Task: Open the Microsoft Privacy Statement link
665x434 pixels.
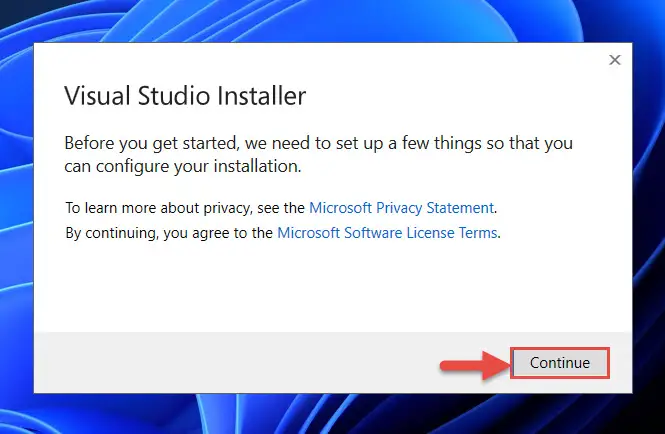Action: coord(401,208)
